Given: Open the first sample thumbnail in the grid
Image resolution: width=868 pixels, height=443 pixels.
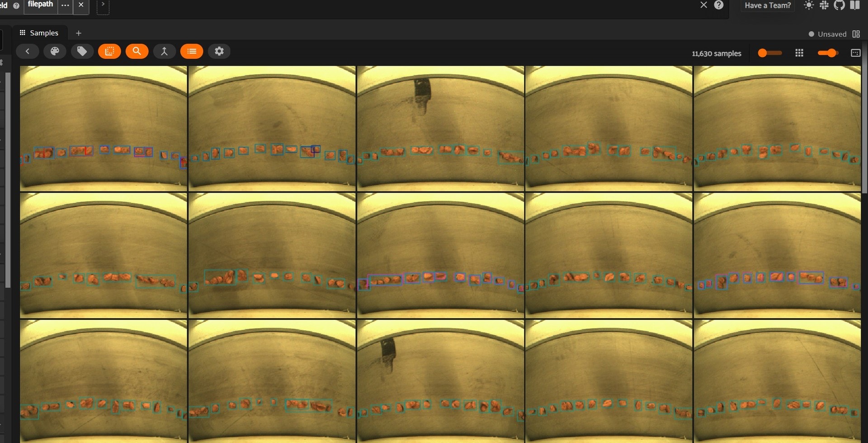Looking at the screenshot, I should [x=104, y=128].
